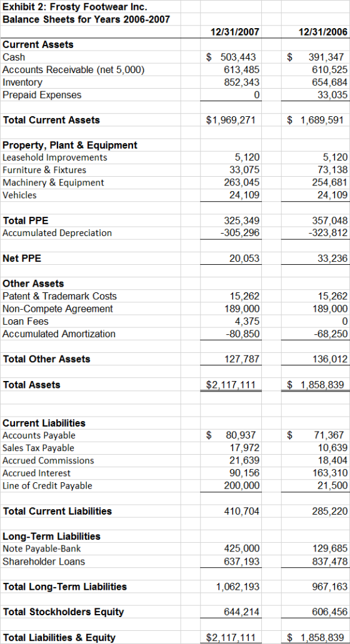The image size is (350, 644).
Task: Click Accumulated Depreciation value -305,296
Action: point(239,233)
